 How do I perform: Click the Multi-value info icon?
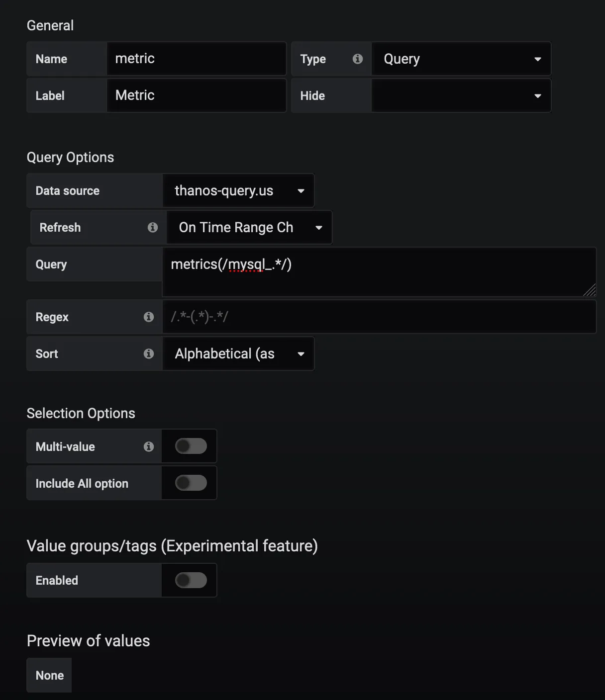pyautogui.click(x=149, y=446)
